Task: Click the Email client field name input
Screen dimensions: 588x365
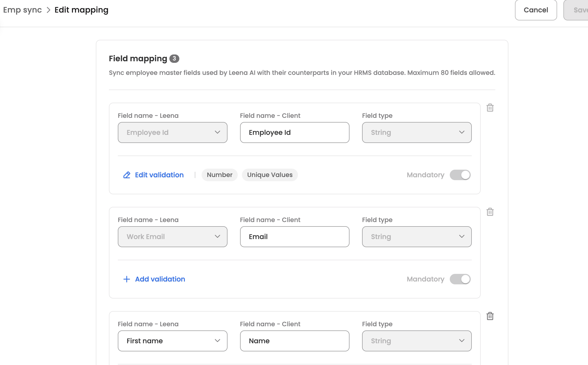Action: (295, 237)
